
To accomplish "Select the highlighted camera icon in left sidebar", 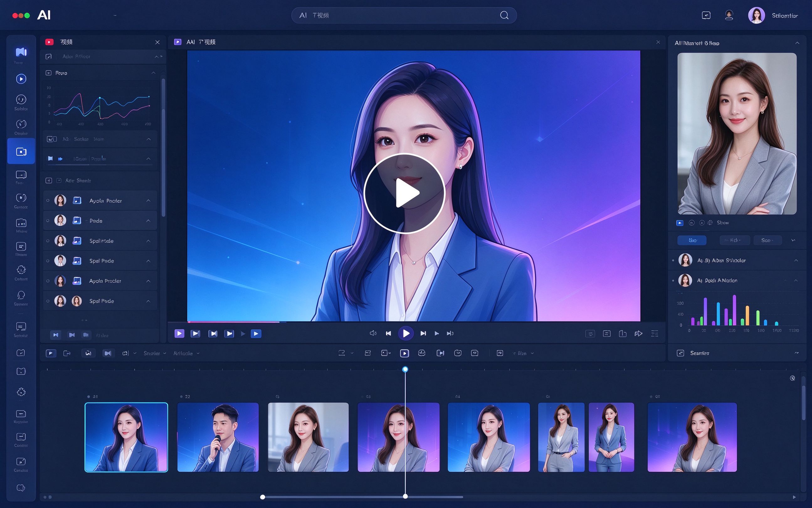I will (x=21, y=152).
